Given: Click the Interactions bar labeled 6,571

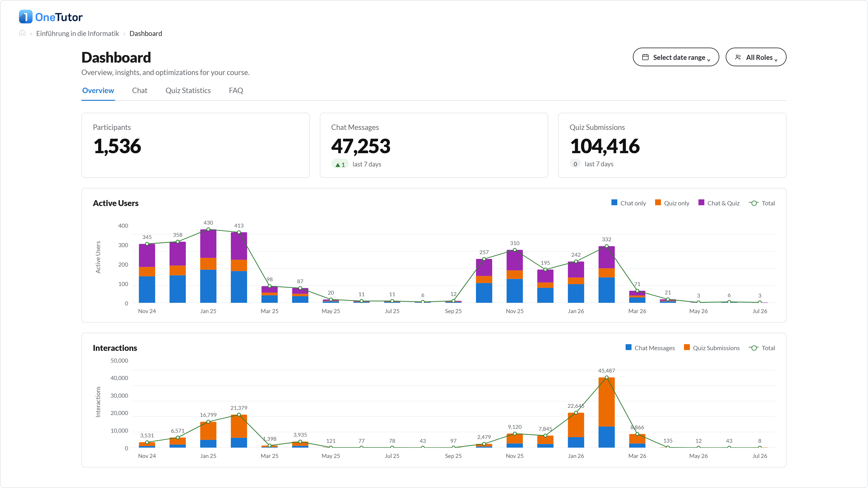Looking at the screenshot, I should pyautogui.click(x=178, y=443).
